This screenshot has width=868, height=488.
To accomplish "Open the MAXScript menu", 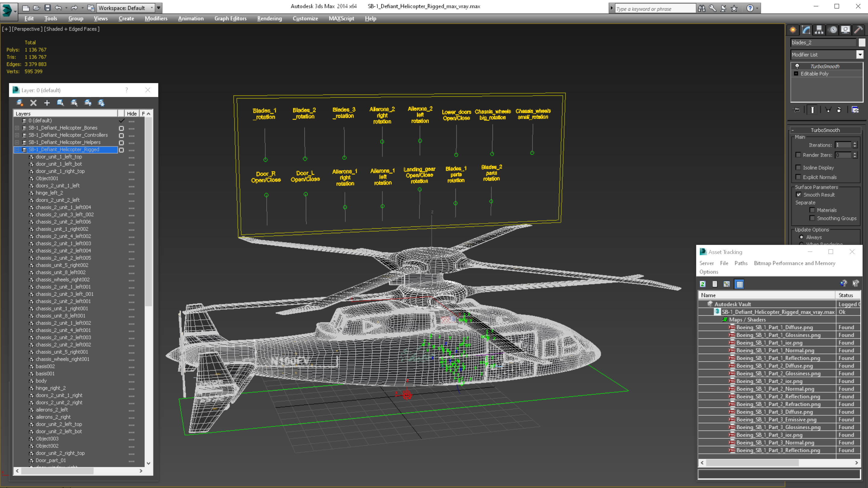I will [x=341, y=18].
